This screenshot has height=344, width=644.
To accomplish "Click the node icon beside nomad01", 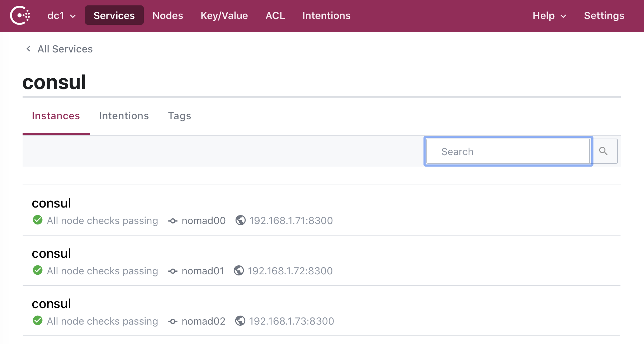I will click(172, 271).
